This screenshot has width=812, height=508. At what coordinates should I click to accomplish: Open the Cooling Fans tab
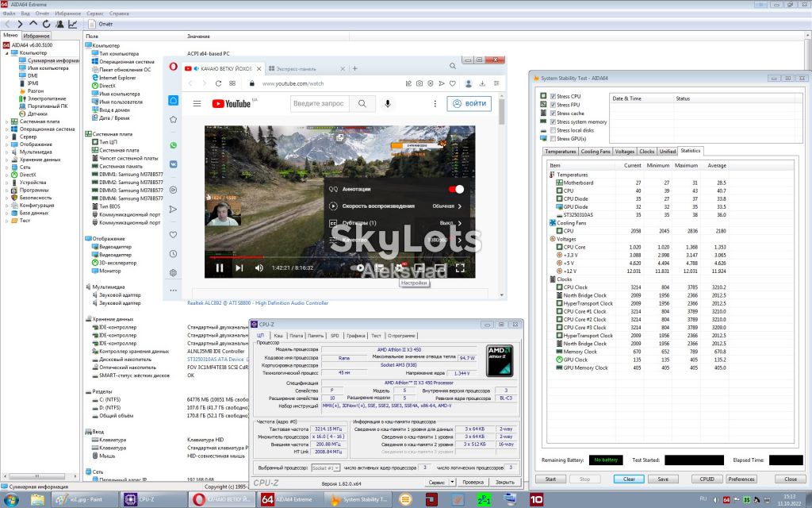596,152
